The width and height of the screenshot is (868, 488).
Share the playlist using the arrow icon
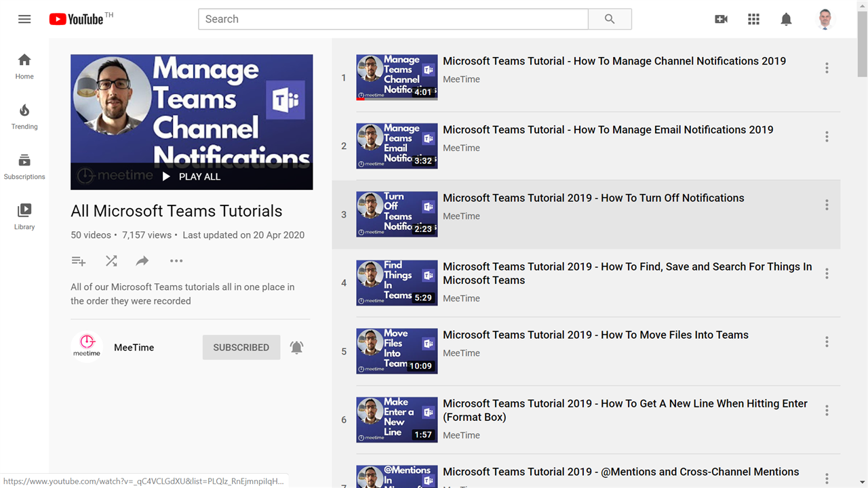[142, 261]
